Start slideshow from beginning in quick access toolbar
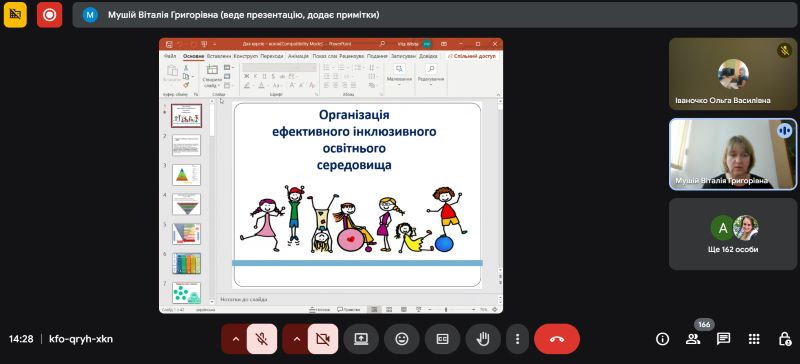The height and width of the screenshot is (364, 800). pos(204,44)
